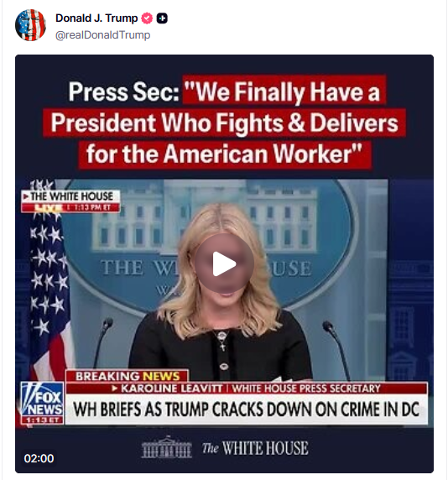
Task: Click the flag-painted profile avatar
Action: 30,25
